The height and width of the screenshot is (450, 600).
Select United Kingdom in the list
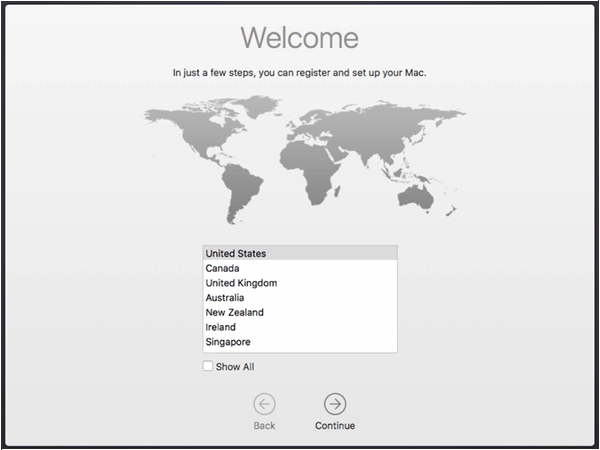pyautogui.click(x=299, y=283)
